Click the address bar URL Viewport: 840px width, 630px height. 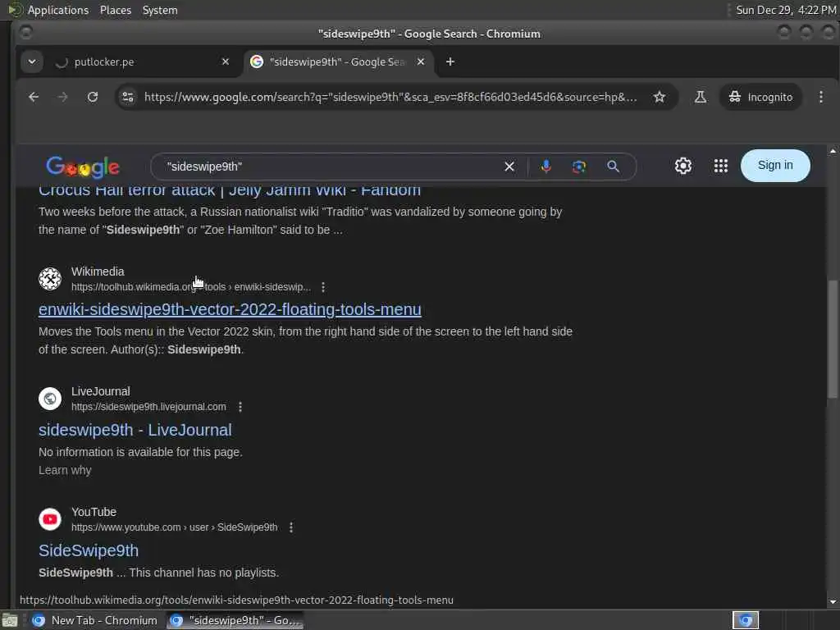(x=390, y=97)
